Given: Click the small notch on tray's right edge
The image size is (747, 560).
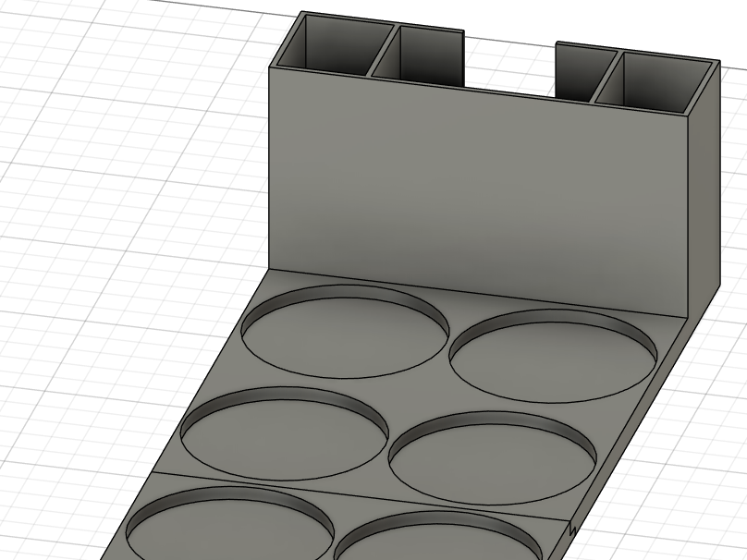Looking at the screenshot, I should (x=573, y=528).
